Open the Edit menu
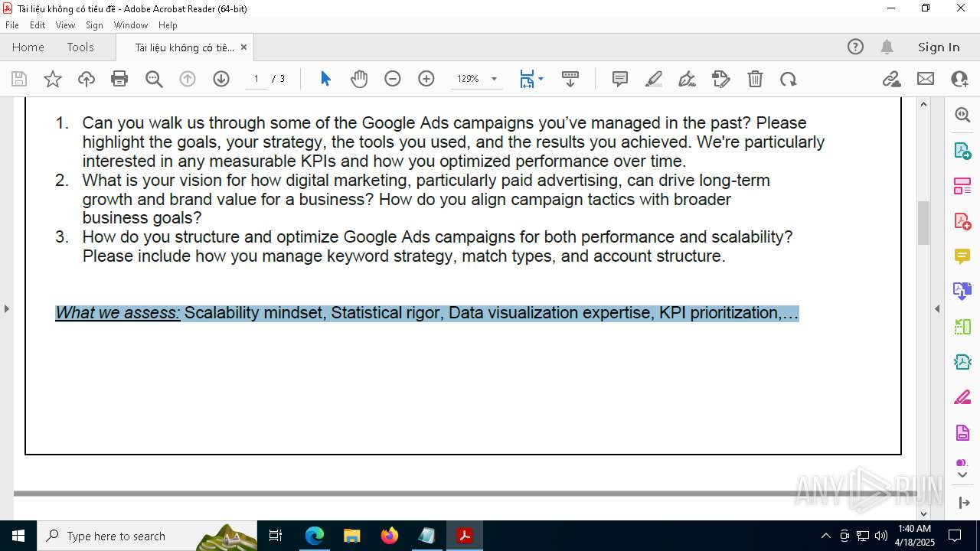Image resolution: width=980 pixels, height=551 pixels. tap(38, 25)
